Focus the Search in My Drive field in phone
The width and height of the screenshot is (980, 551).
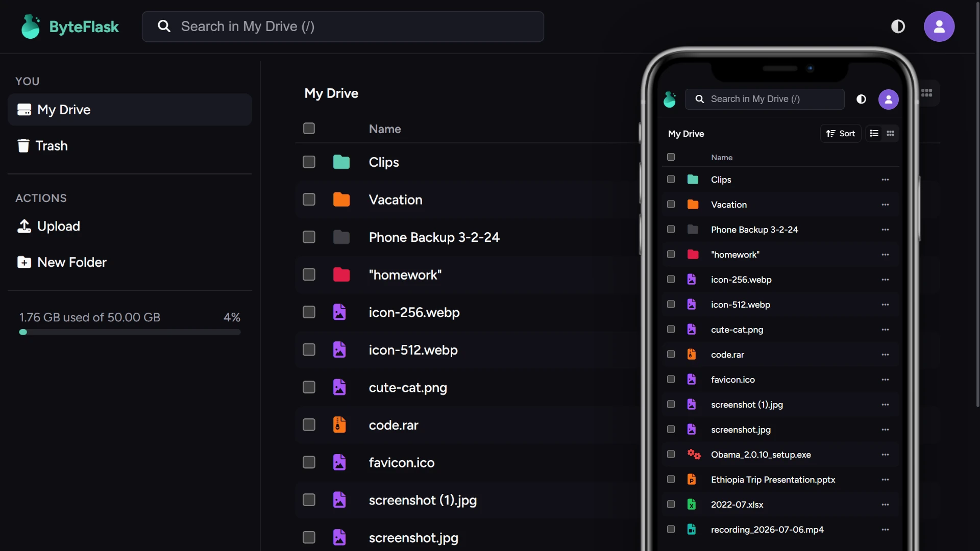(x=765, y=99)
